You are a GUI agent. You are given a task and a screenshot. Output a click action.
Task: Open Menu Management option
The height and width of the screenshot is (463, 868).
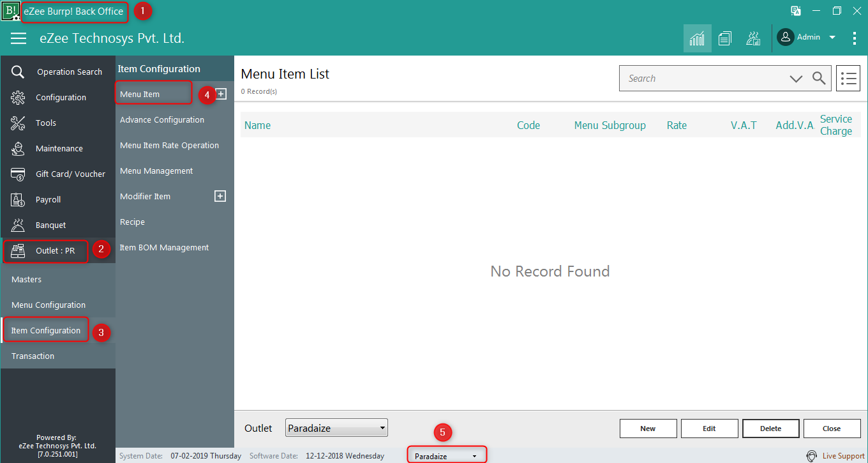(156, 171)
